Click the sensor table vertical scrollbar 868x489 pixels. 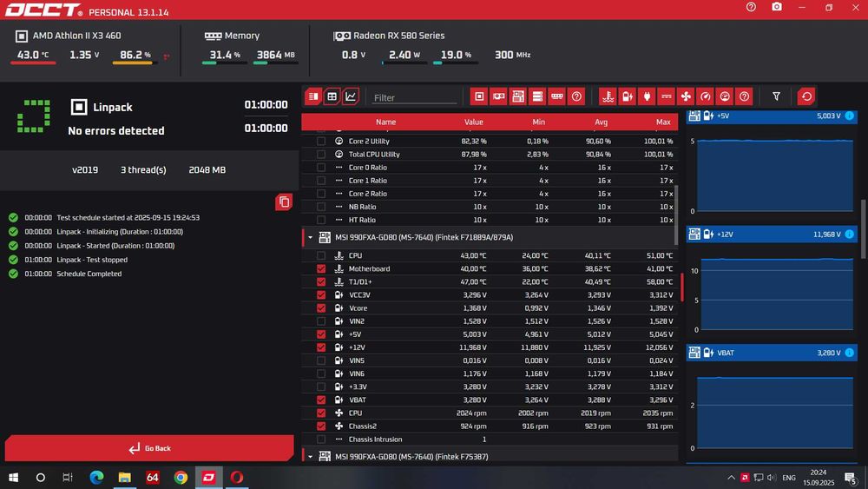675,215
